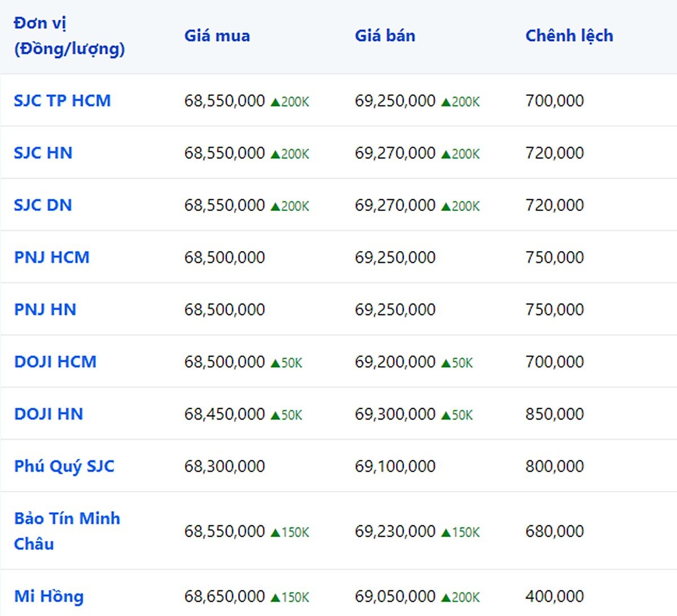This screenshot has width=677, height=616.
Task: Select SJC DN buy price 68,550,000
Action: click(225, 205)
